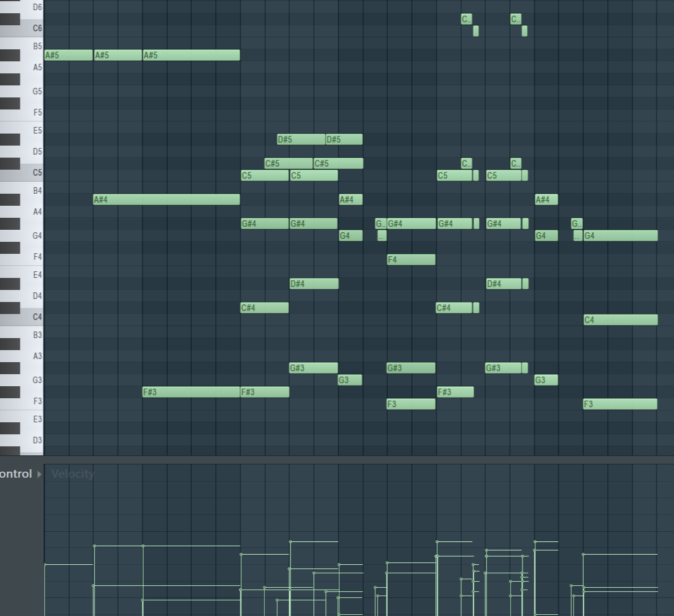Play the A4 white key on keyboard
This screenshot has width=674, height=616.
(x=32, y=212)
